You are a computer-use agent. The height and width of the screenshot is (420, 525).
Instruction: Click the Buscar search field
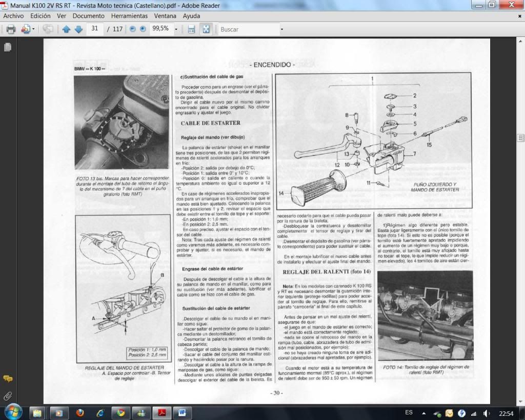tap(249, 29)
